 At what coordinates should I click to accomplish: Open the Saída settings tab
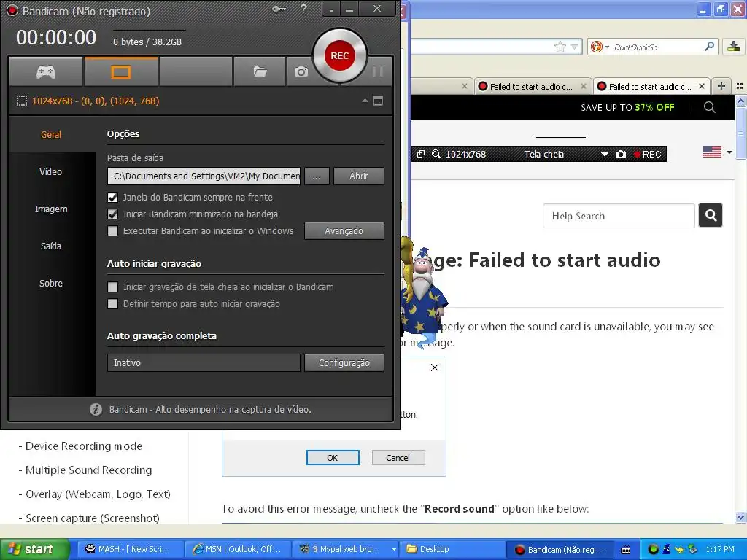[x=51, y=246]
